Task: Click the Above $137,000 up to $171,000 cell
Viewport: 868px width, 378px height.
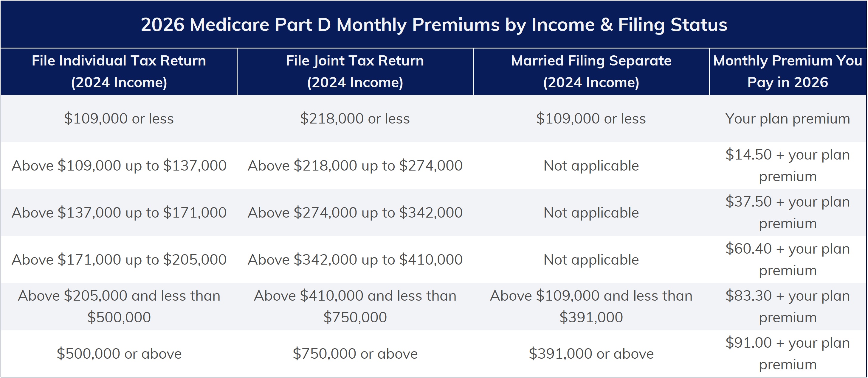Action: pos(119,213)
